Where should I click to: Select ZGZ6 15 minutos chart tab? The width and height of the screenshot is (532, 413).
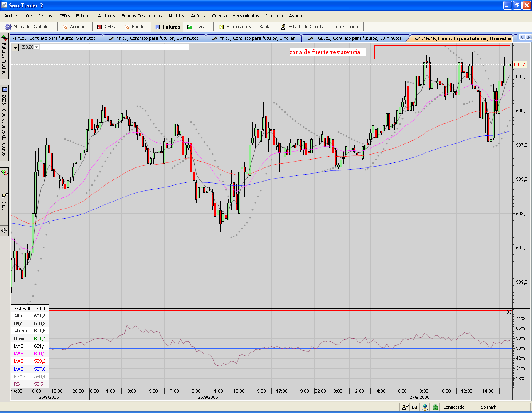coord(463,38)
